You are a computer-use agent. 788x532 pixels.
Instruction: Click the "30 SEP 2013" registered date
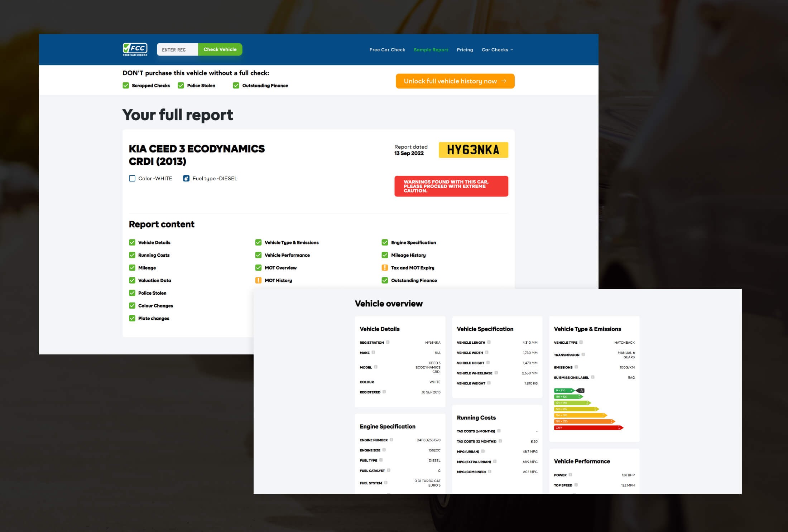tap(431, 392)
